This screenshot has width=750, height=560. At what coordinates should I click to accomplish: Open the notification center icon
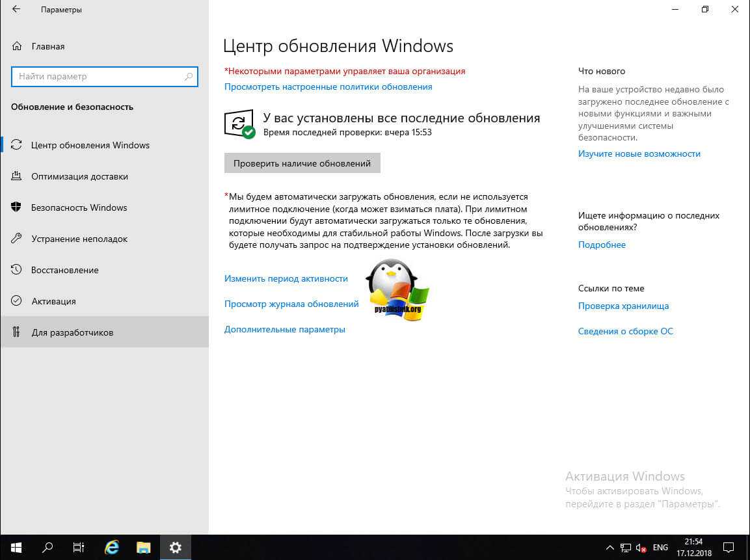730,548
